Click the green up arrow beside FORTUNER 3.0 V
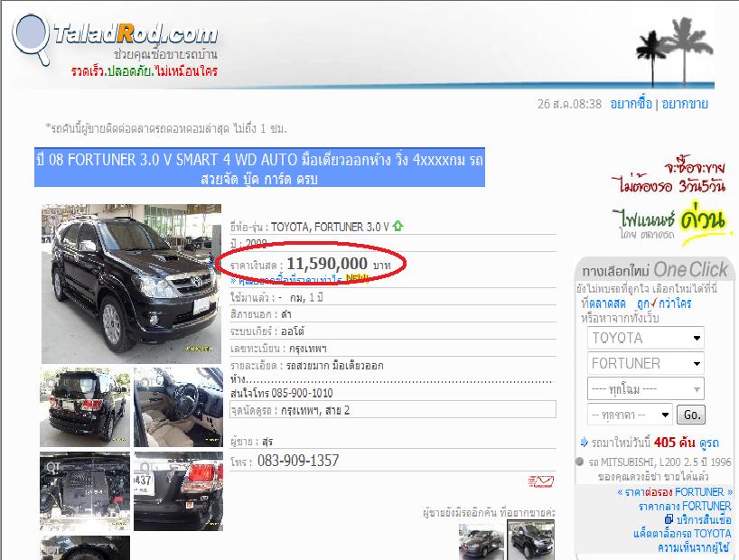Viewport: 739px width, 560px height. (398, 226)
